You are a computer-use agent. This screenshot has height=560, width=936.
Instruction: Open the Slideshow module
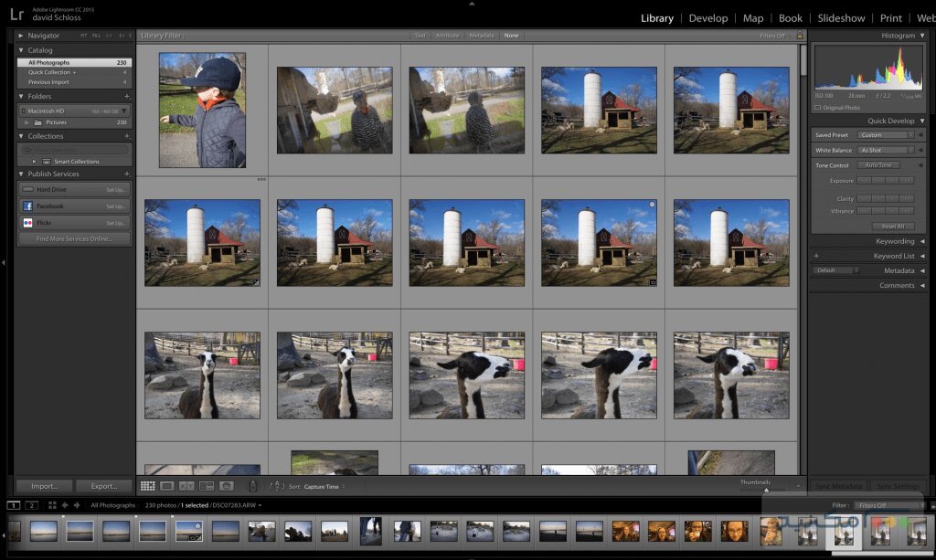pos(840,17)
